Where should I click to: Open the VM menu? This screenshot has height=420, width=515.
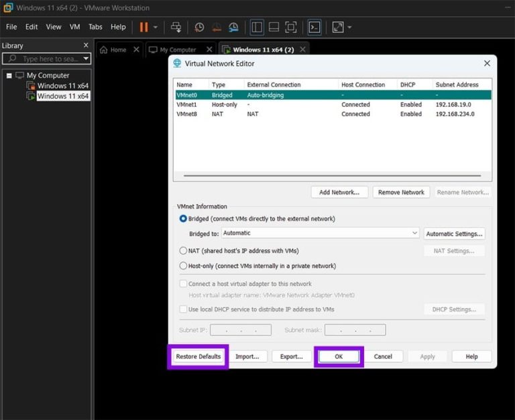[x=75, y=27]
